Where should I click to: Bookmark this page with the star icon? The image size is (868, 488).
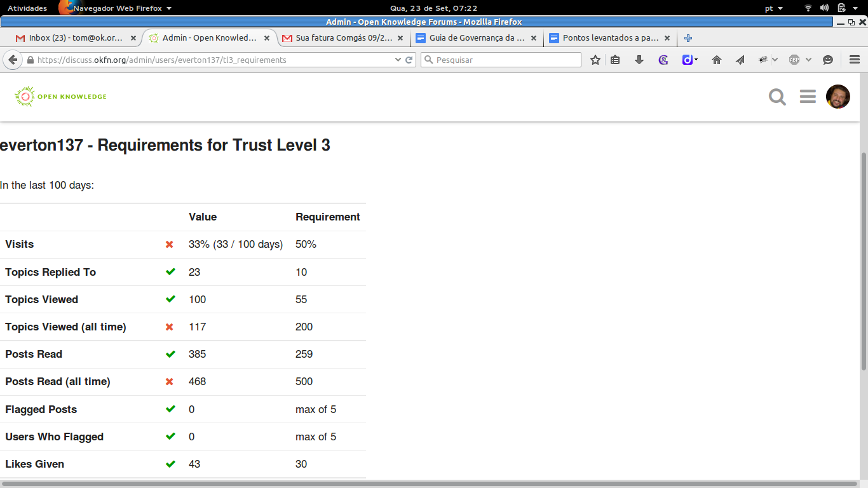coord(595,60)
